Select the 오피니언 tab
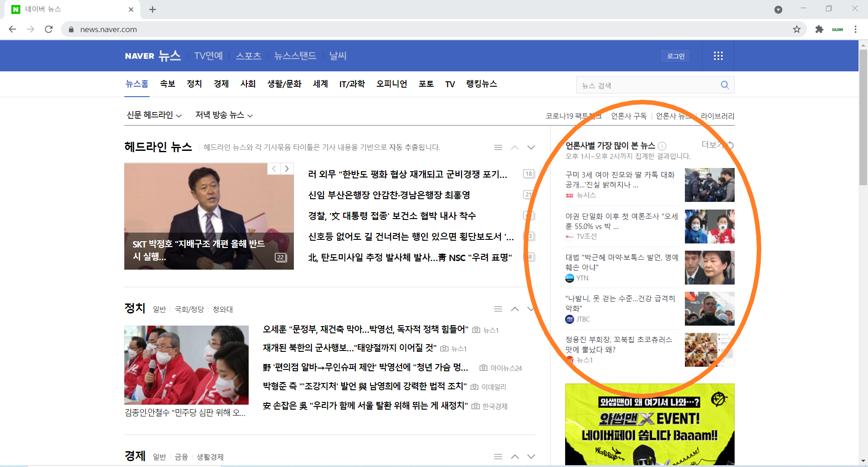The width and height of the screenshot is (868, 467). pos(392,84)
